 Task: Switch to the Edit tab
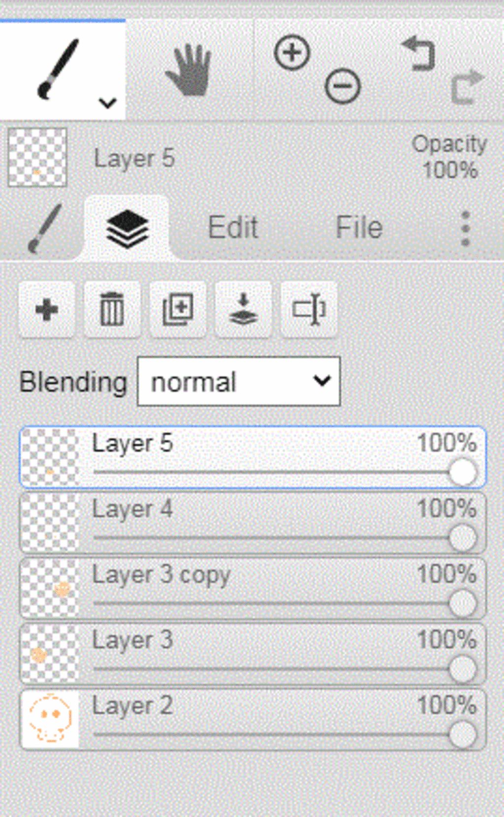click(233, 227)
